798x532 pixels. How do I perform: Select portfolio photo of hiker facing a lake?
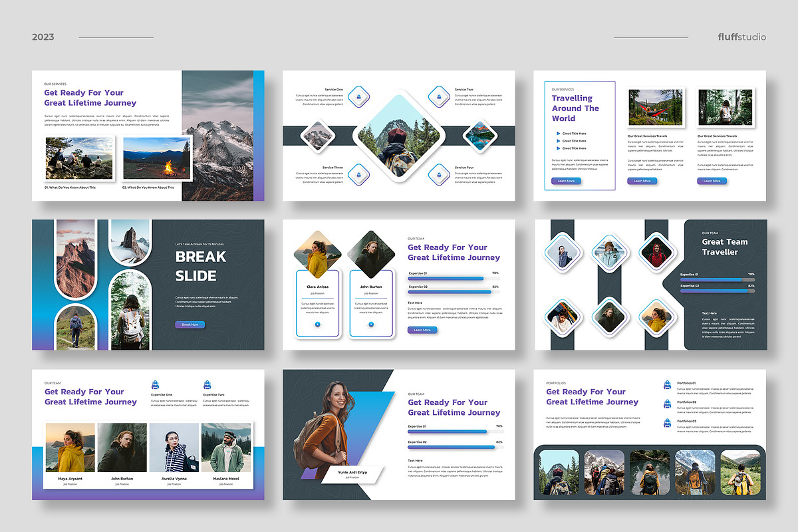[650, 472]
